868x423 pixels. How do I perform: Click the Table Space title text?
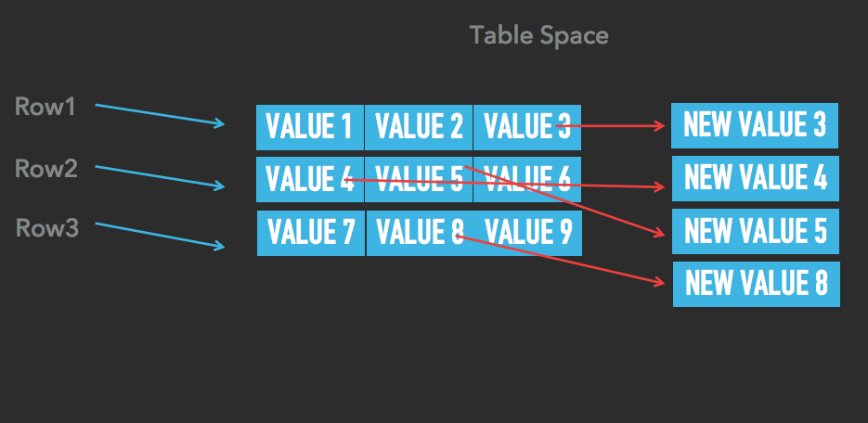click(x=538, y=36)
